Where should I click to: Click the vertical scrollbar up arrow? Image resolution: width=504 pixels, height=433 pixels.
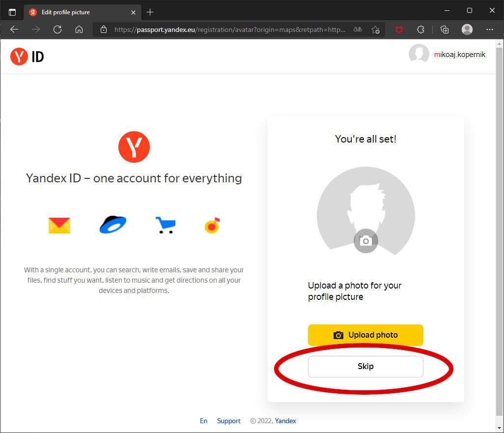point(499,43)
